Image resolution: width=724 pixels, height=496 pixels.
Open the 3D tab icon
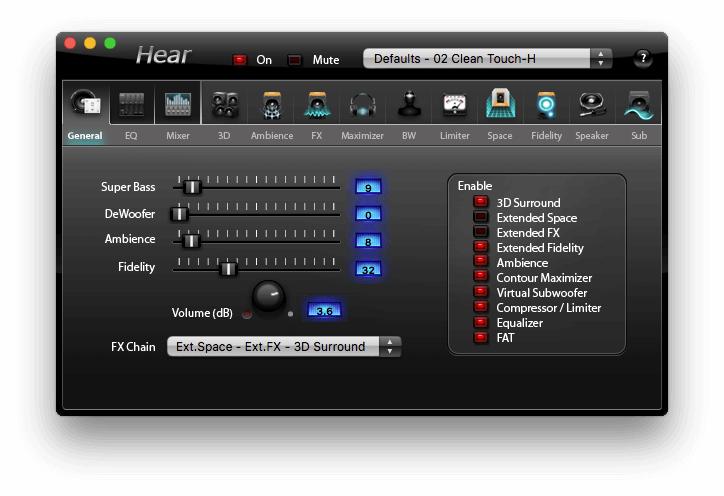tap(224, 105)
